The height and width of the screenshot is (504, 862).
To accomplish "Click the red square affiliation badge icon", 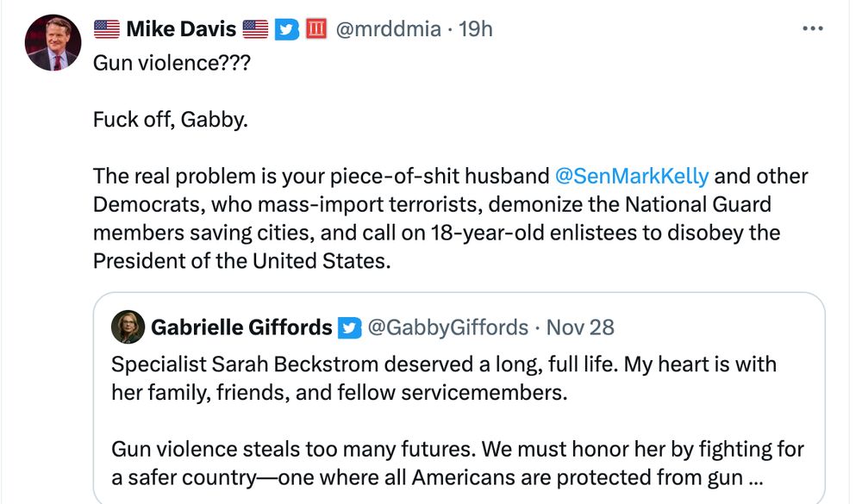I will [315, 29].
